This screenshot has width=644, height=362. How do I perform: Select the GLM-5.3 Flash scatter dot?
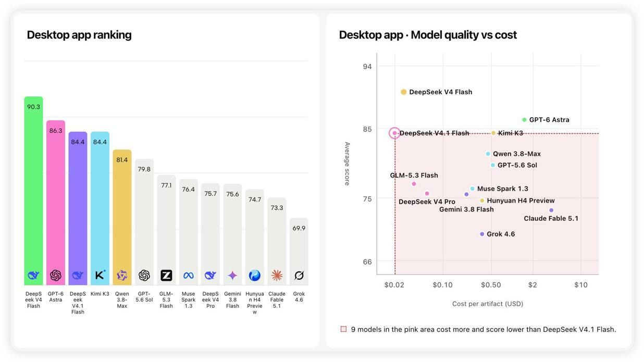(414, 184)
